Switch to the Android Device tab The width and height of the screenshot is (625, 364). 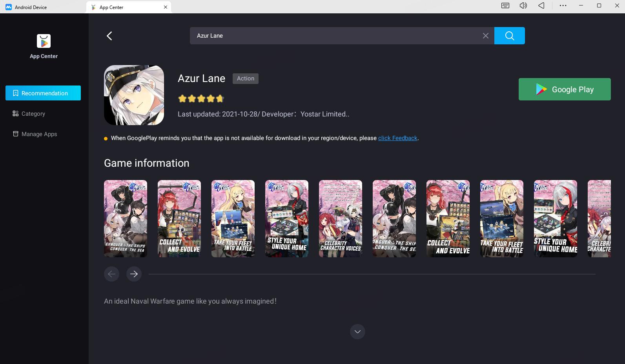coord(27,7)
